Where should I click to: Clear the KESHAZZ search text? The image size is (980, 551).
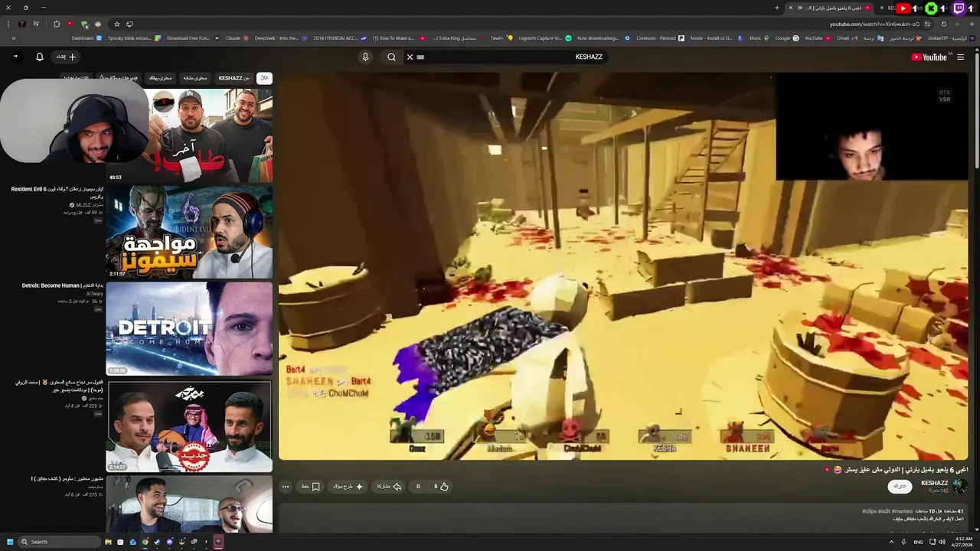coord(410,57)
